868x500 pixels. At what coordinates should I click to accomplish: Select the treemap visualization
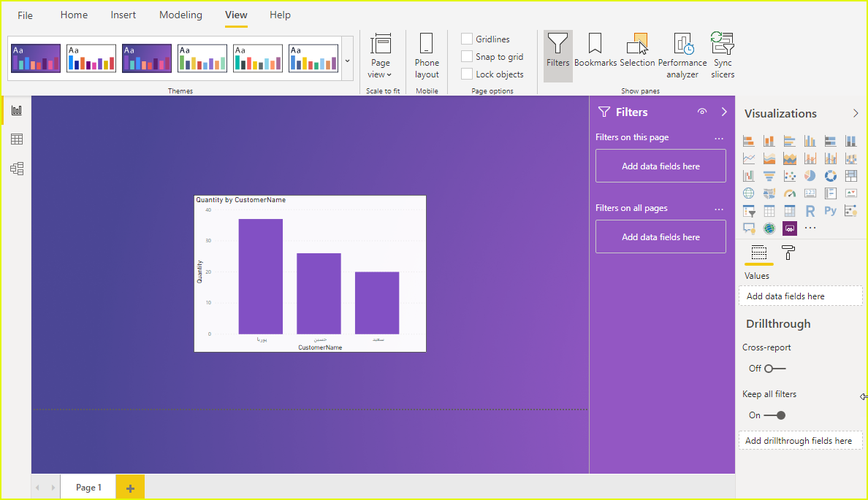click(x=851, y=176)
